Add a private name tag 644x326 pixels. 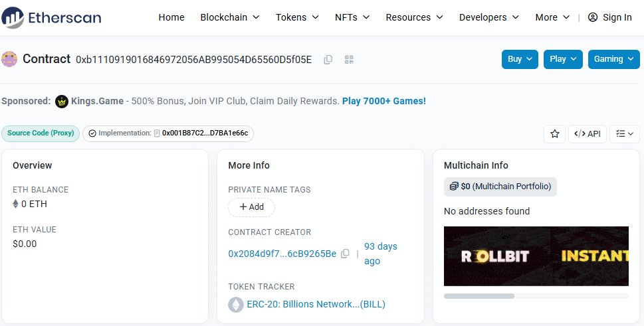coord(252,207)
